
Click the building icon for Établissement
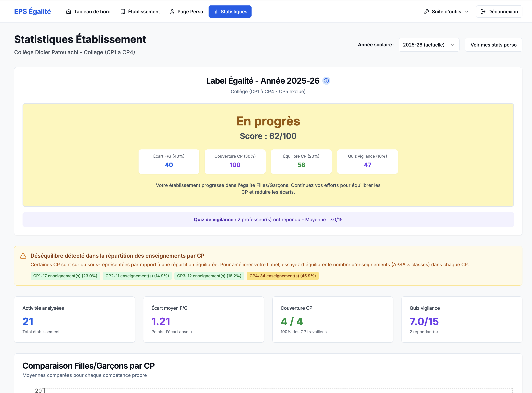123,12
